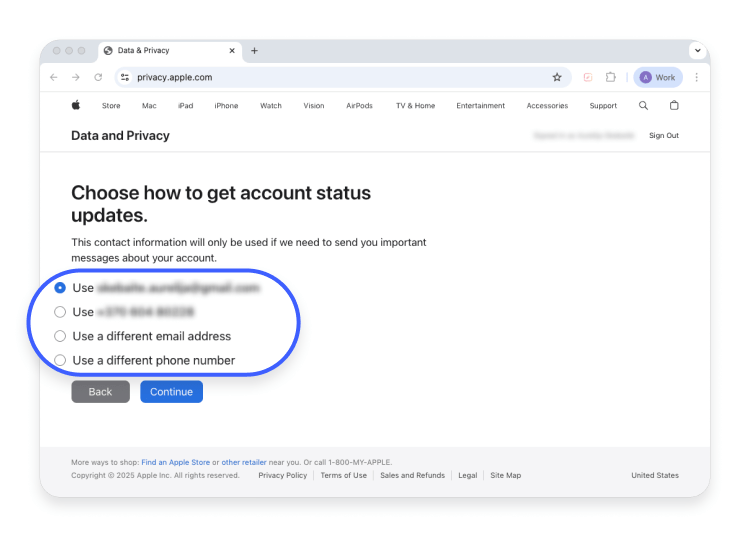Screen dimensions: 750x537
Task: Open a new tab with the plus button
Action: (254, 50)
